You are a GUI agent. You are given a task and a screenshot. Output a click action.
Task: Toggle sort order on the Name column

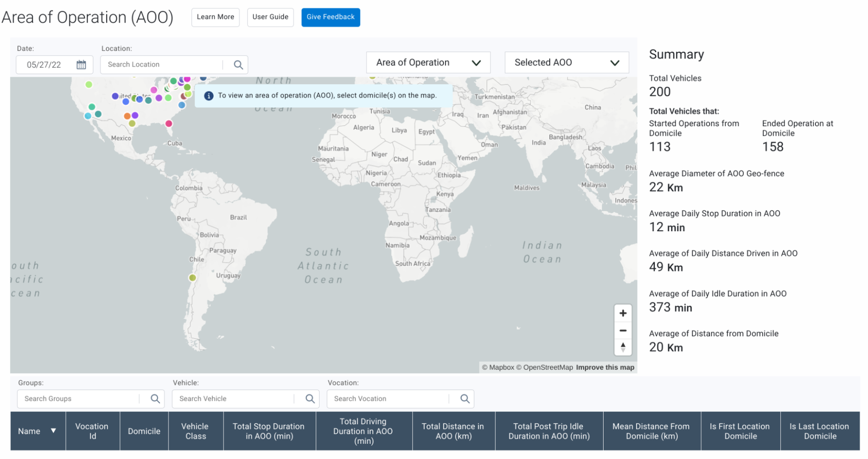(53, 431)
